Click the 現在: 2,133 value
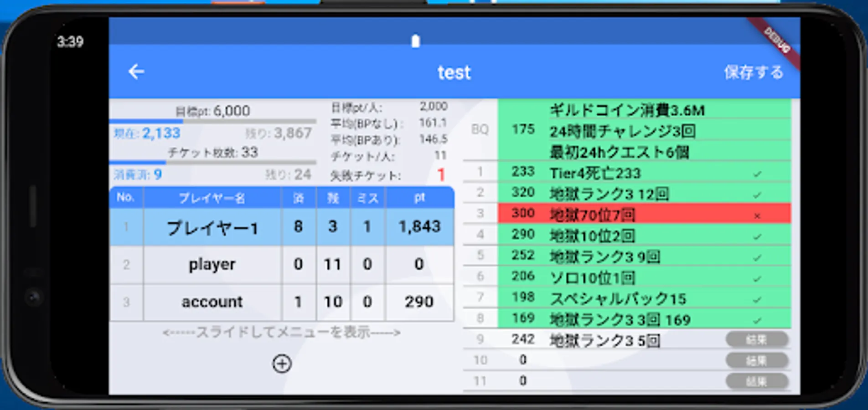 click(147, 133)
